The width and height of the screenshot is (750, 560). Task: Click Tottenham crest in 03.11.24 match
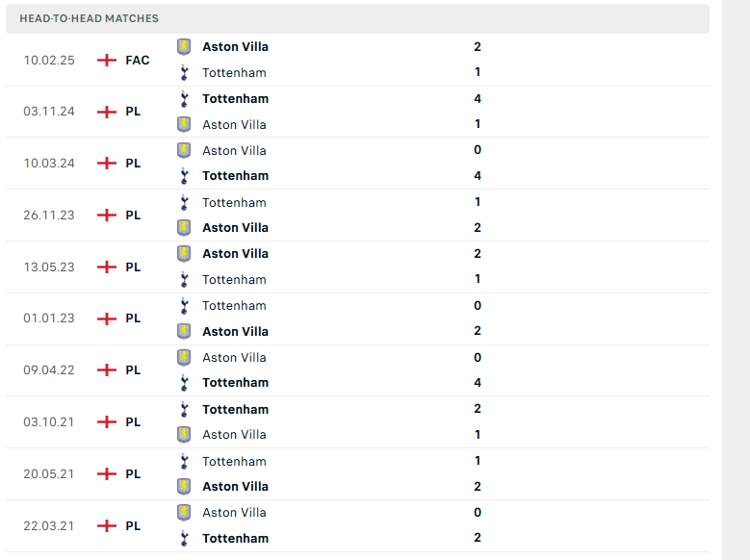(184, 99)
